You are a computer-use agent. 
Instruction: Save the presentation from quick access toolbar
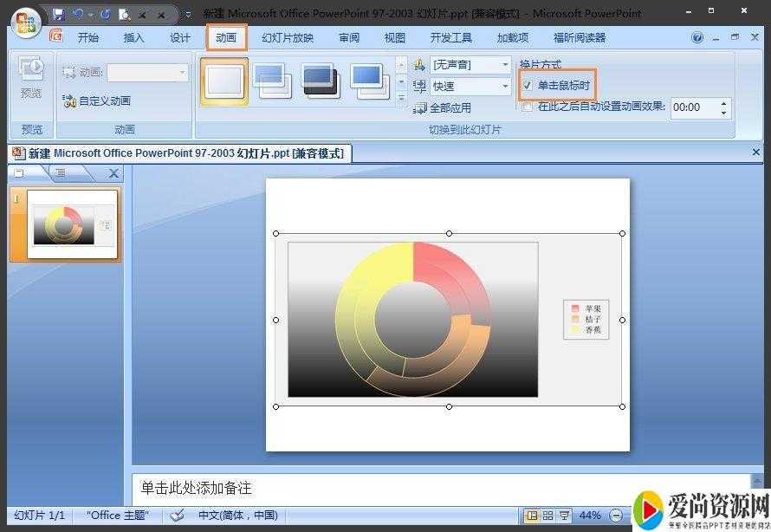tap(59, 14)
